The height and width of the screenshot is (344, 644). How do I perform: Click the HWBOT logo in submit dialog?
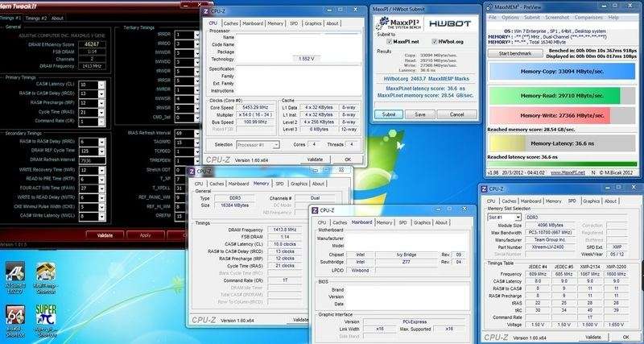click(x=450, y=24)
